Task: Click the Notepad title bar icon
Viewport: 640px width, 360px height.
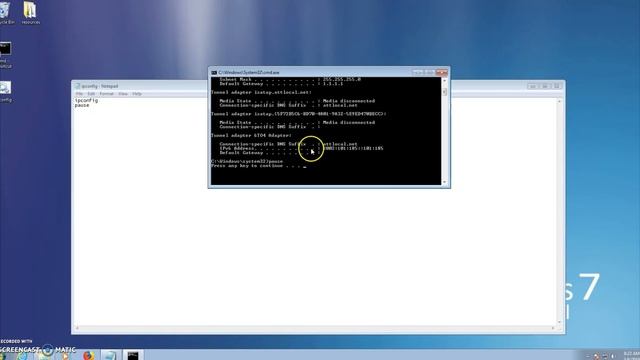Action: [77, 86]
